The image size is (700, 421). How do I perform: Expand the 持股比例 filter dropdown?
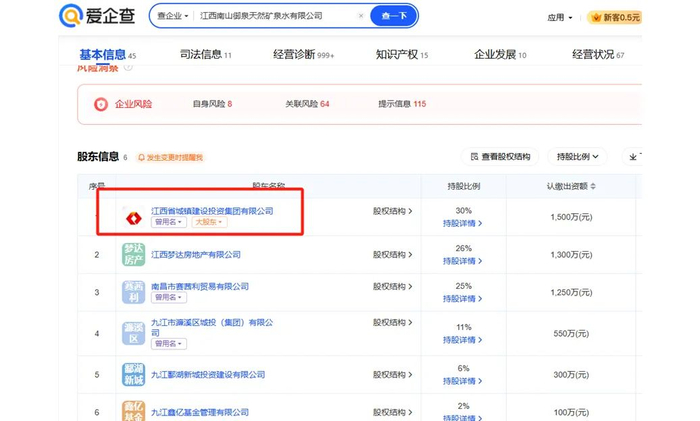pyautogui.click(x=581, y=157)
